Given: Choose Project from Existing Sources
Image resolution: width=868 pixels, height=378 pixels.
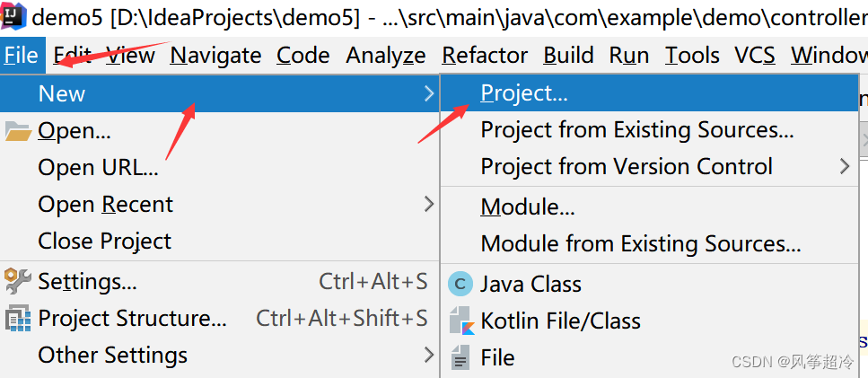Looking at the screenshot, I should (637, 130).
